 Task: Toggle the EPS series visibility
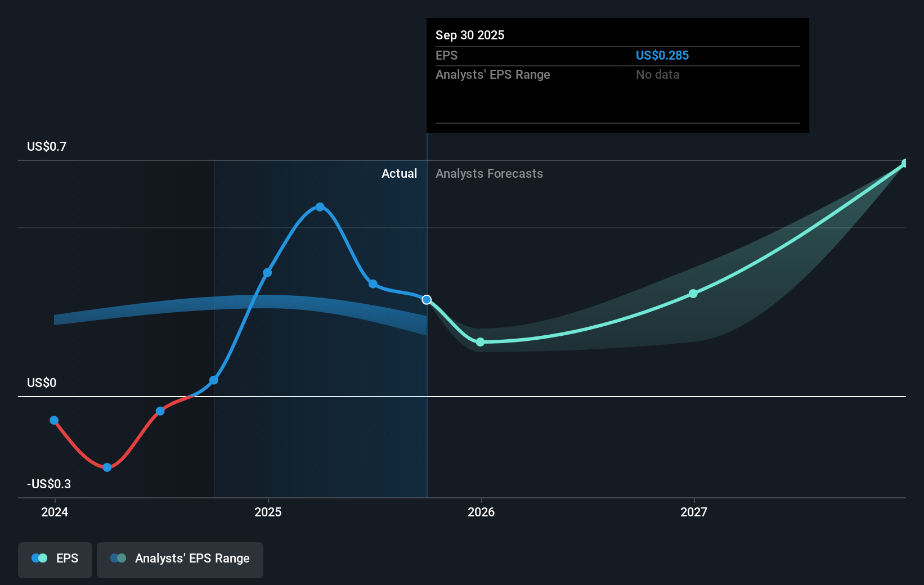coord(55,560)
